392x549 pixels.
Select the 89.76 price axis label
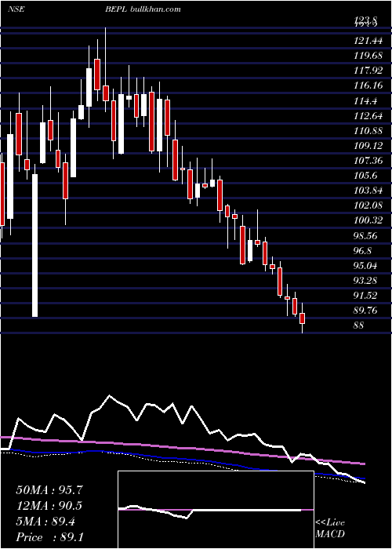coord(365,311)
